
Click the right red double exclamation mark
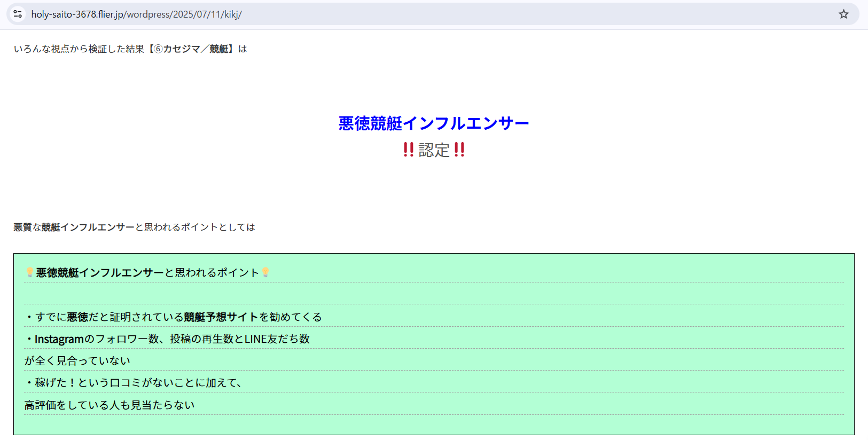coord(459,150)
